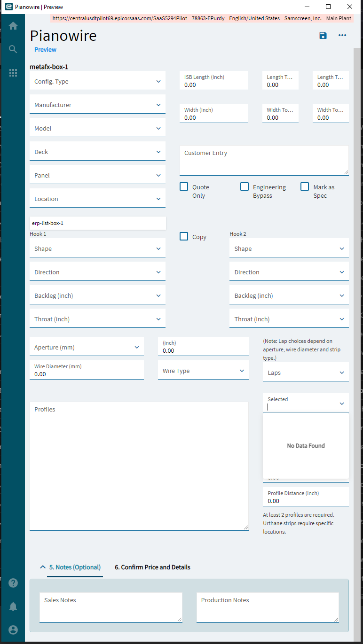This screenshot has width=363, height=644.
Task: Switch to 6. Confirm Price and Details tab
Action: click(152, 567)
